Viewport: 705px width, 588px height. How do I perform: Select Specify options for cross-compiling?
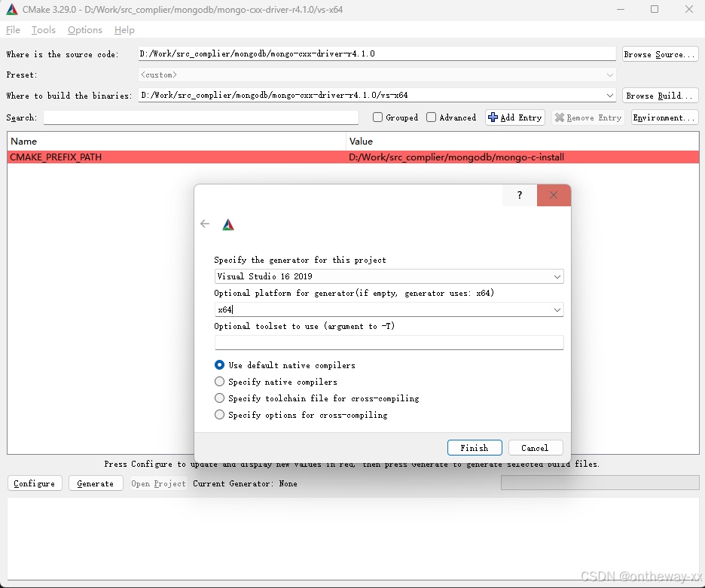[219, 415]
